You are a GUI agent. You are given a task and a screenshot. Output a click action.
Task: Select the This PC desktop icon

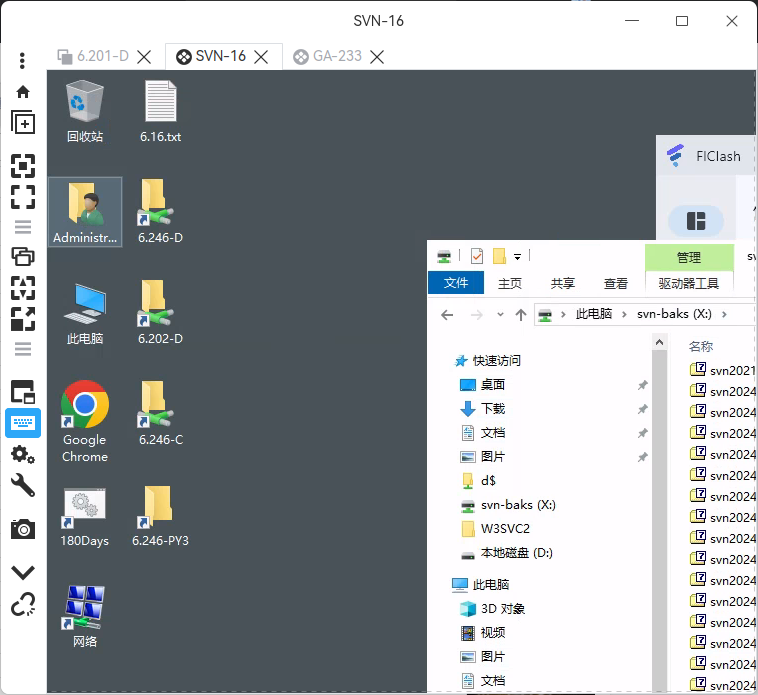[x=85, y=313]
